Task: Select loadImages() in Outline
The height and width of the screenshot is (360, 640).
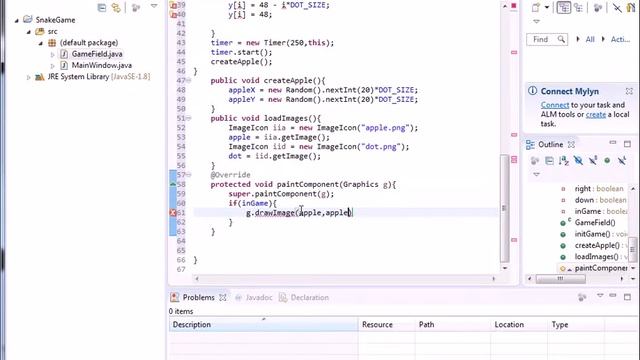Action: click(x=596, y=257)
